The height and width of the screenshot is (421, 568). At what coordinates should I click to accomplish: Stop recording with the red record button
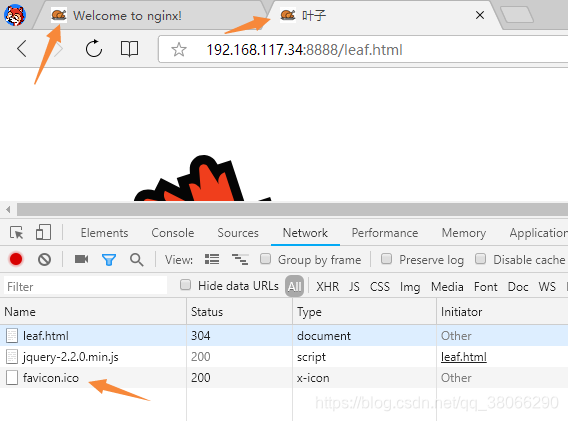tap(16, 259)
